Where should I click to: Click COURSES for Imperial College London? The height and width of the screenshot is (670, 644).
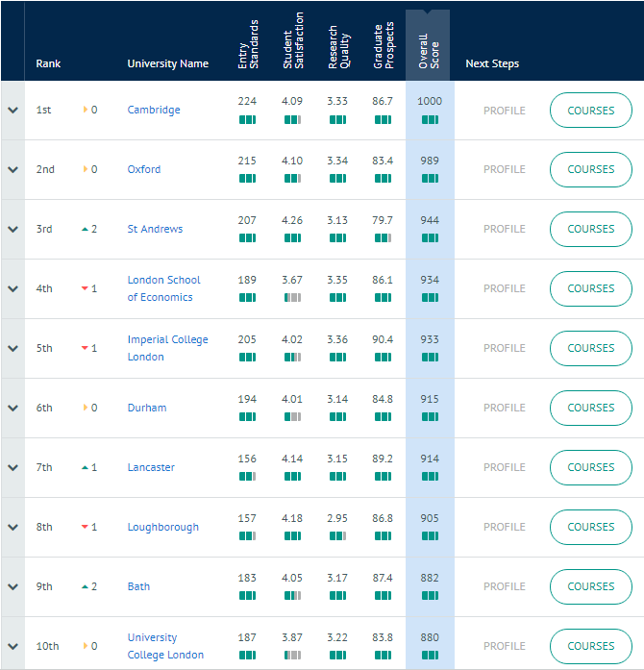[590, 348]
